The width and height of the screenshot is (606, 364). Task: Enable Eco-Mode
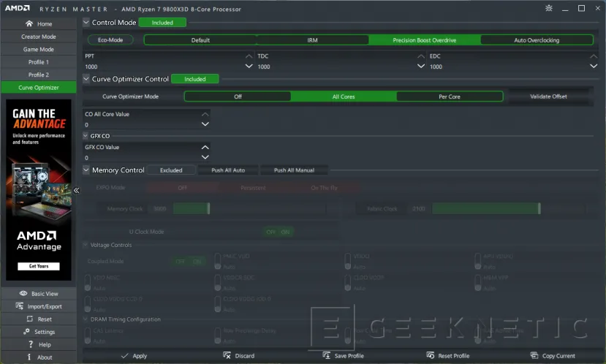(110, 39)
